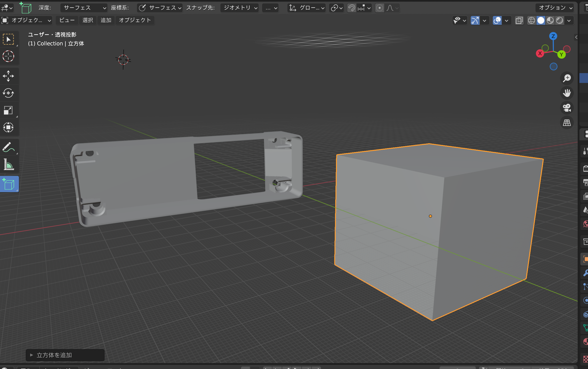Open the pivot point dropdown
This screenshot has width=588, height=369.
point(336,8)
